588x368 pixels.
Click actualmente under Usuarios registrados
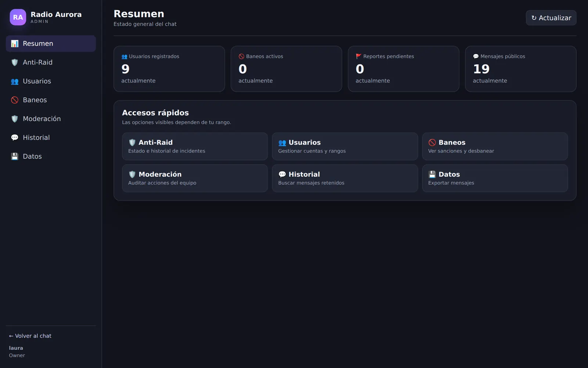coord(138,81)
